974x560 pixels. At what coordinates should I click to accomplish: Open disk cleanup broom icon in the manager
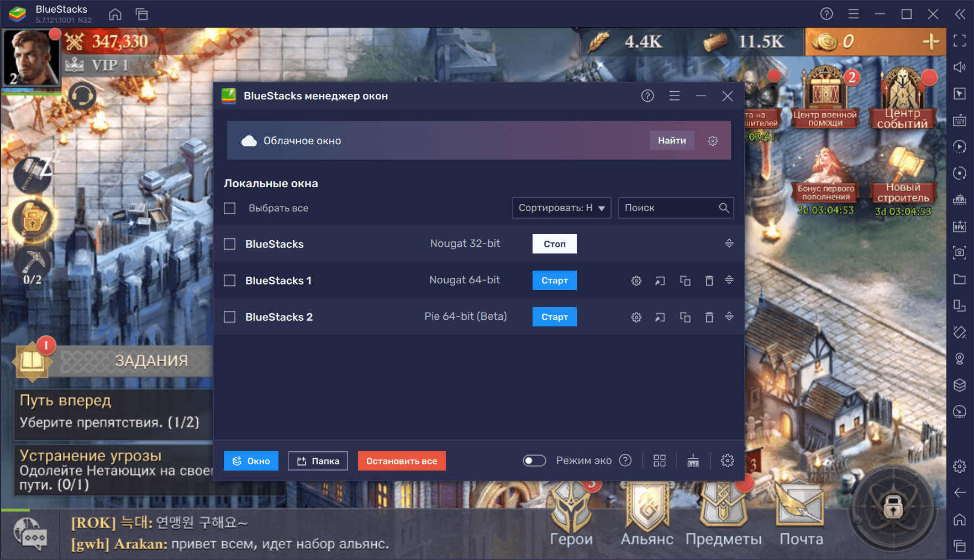click(x=693, y=461)
